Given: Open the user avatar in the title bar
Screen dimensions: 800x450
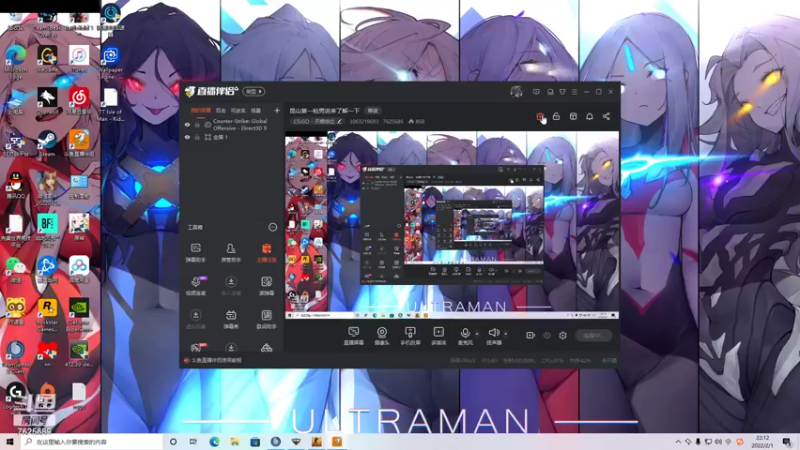Looking at the screenshot, I should [516, 92].
